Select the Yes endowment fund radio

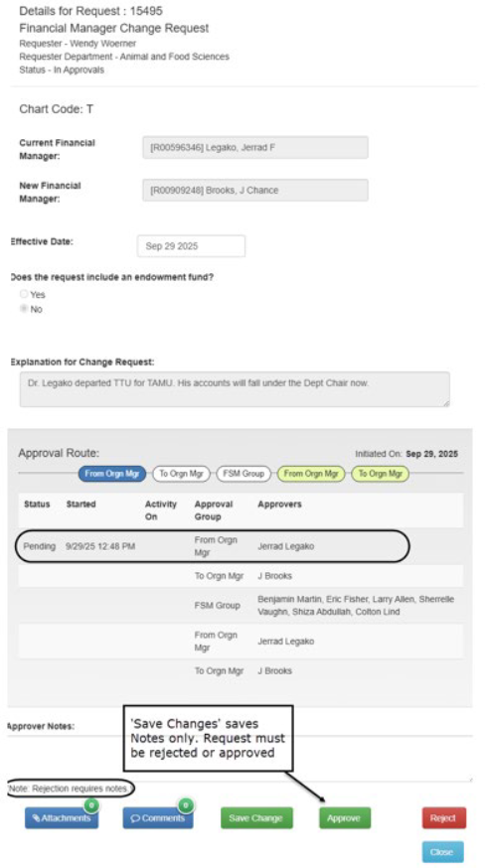(x=24, y=295)
